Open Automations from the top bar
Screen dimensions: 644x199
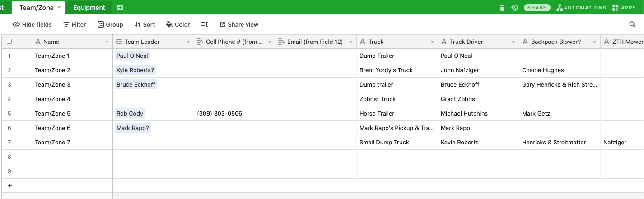click(x=581, y=8)
